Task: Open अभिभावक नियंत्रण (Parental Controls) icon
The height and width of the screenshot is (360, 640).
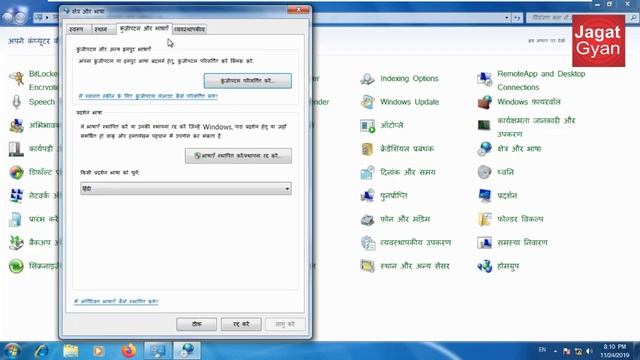Action: [x=16, y=125]
